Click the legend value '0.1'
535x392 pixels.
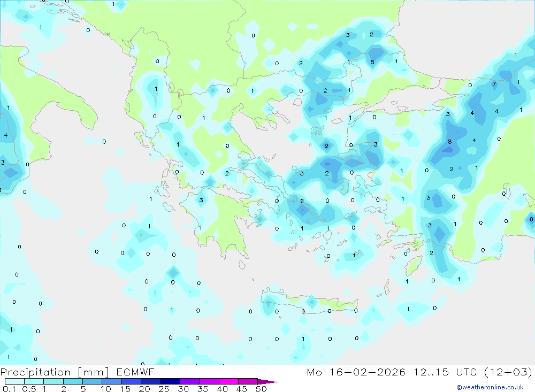coord(9,389)
